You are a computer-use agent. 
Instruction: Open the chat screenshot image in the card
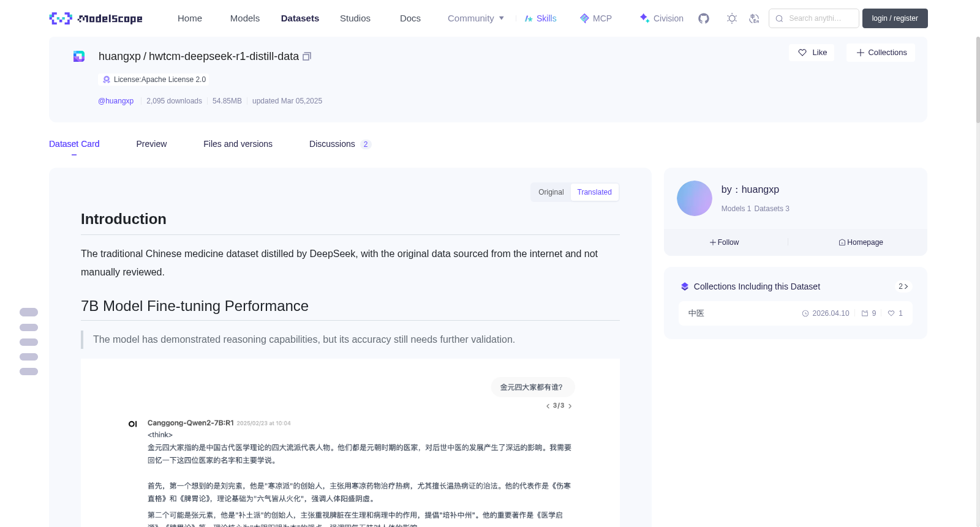click(x=350, y=443)
